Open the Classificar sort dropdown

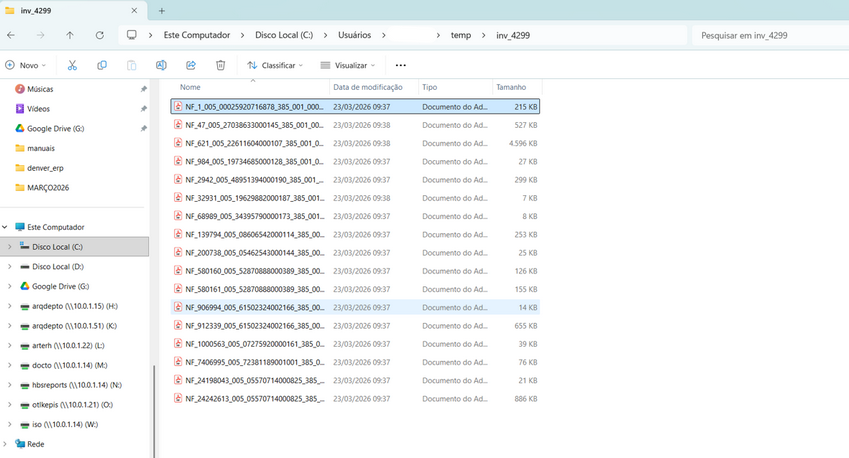point(277,65)
